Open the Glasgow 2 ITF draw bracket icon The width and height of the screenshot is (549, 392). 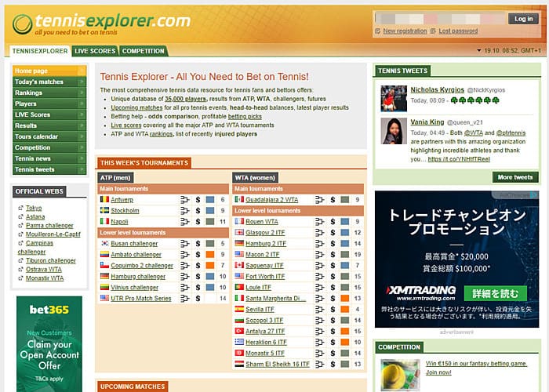coord(319,233)
